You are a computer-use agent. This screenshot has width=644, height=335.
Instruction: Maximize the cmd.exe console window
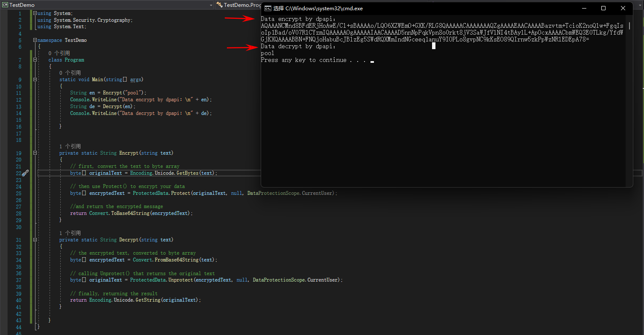pos(603,8)
